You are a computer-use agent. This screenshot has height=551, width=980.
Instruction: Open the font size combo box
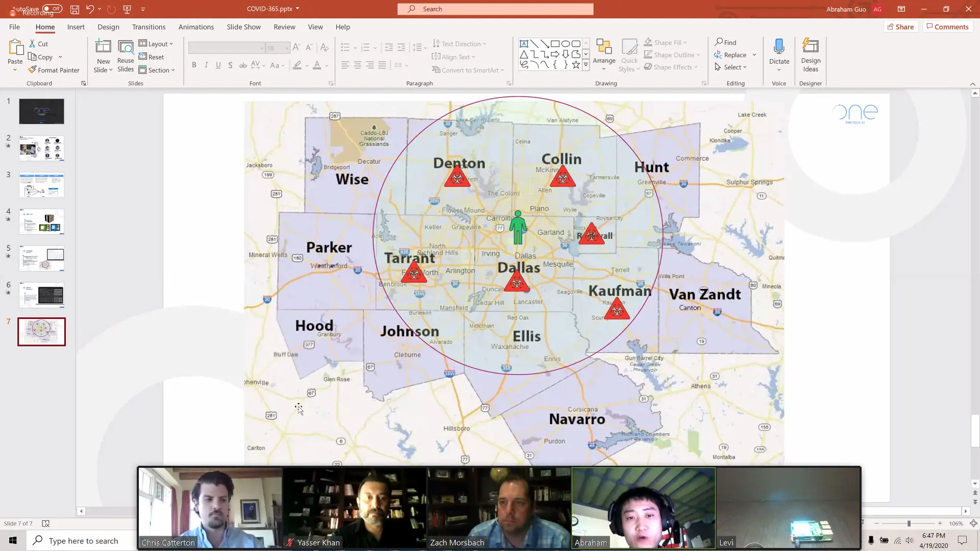[x=277, y=48]
